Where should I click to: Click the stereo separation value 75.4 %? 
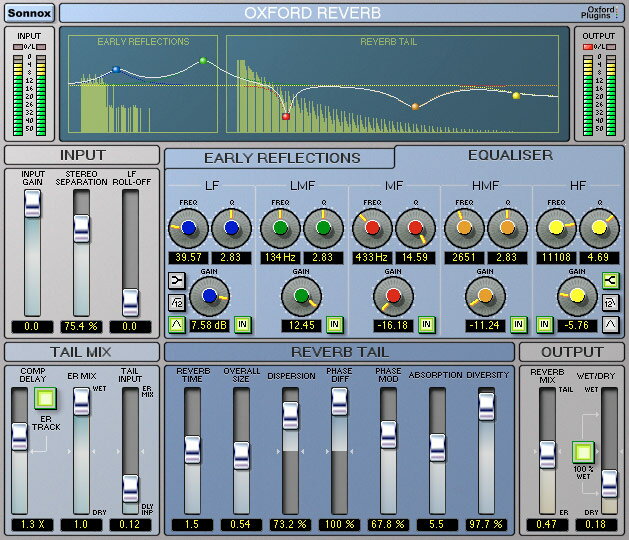point(81,327)
